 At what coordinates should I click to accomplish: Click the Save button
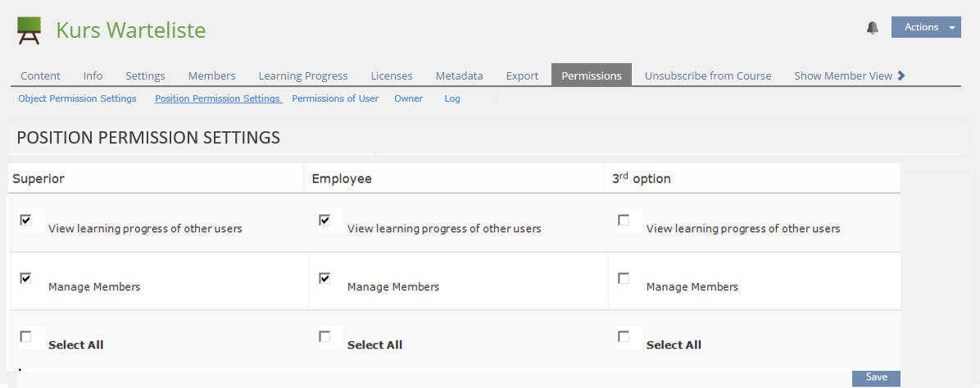click(876, 377)
